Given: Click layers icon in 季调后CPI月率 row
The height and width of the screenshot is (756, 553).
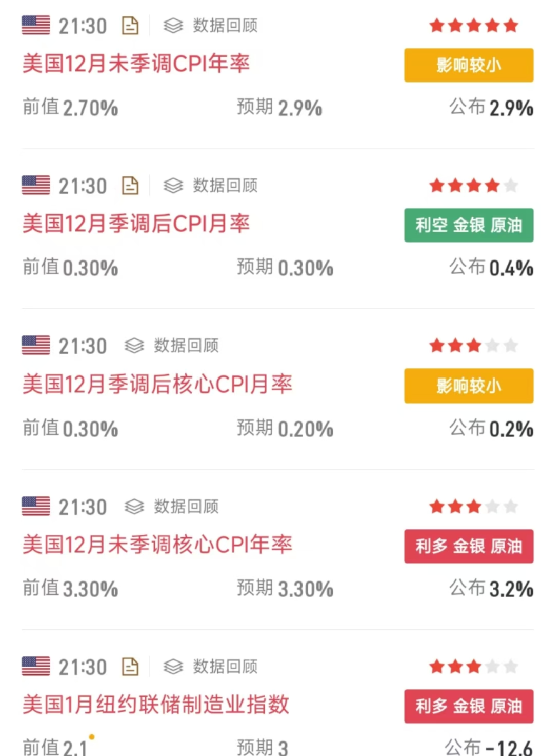Looking at the screenshot, I should [x=173, y=186].
